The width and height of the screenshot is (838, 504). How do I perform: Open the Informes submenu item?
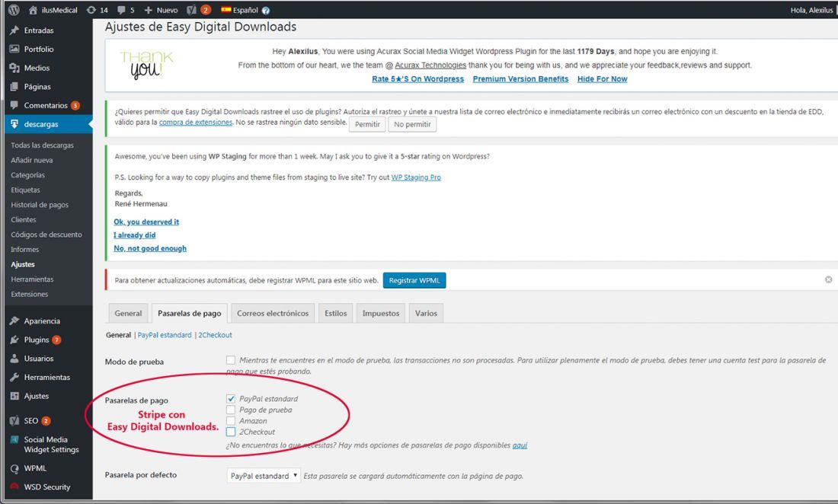24,249
